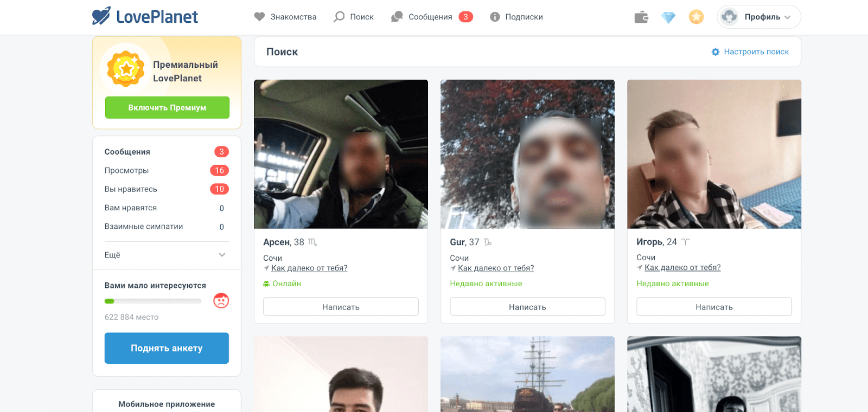Click location arrow icon in Арсен's card

pos(266,268)
